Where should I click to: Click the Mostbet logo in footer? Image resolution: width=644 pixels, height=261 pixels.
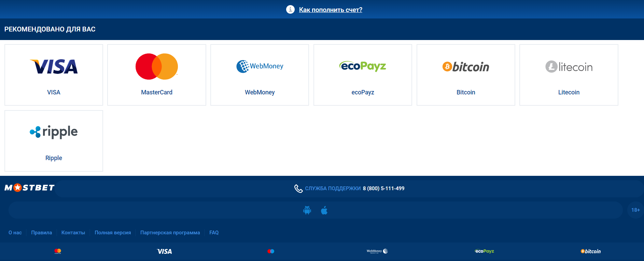[29, 188]
